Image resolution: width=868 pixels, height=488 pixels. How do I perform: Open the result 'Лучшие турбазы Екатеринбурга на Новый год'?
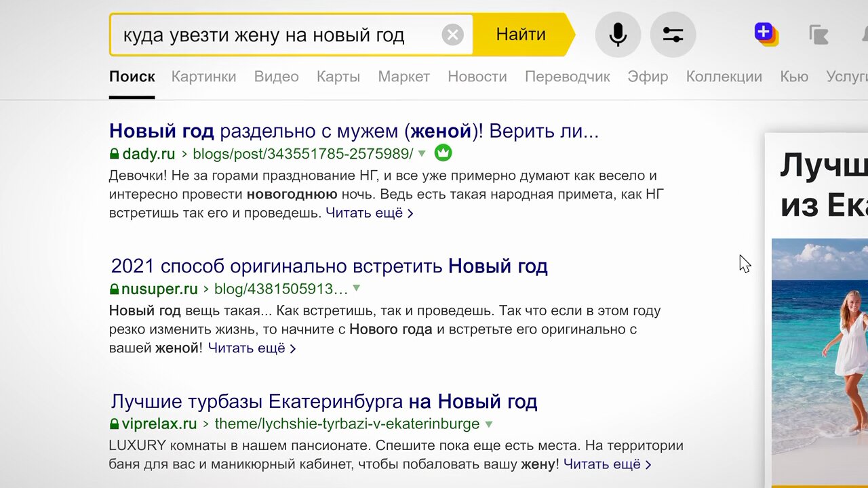(x=323, y=401)
